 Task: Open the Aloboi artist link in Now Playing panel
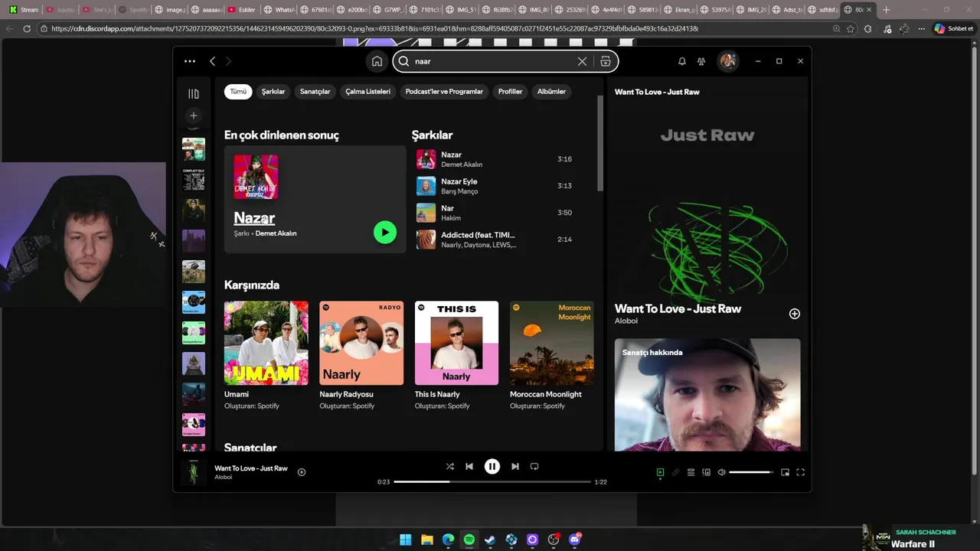pyautogui.click(x=626, y=321)
